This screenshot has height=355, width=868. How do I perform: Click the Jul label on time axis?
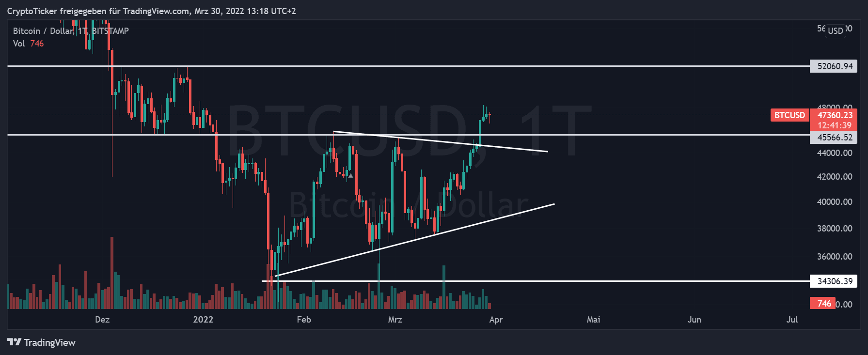(x=792, y=320)
